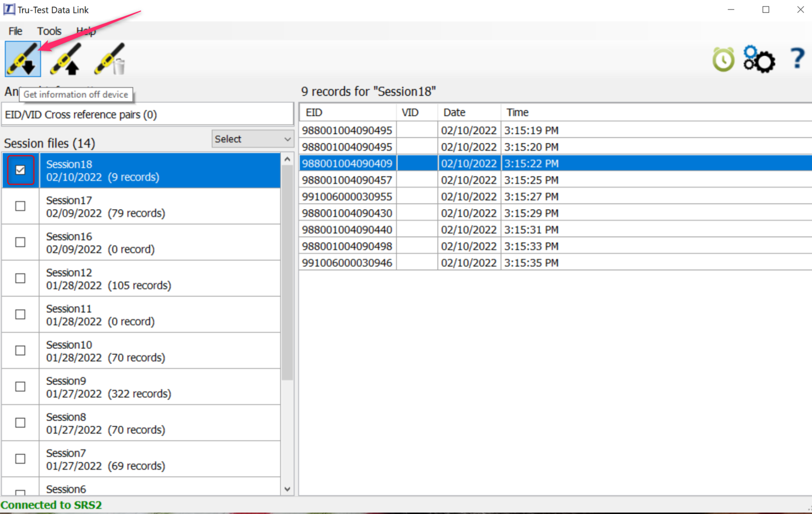
Task: Open the Tools menu
Action: [x=49, y=31]
